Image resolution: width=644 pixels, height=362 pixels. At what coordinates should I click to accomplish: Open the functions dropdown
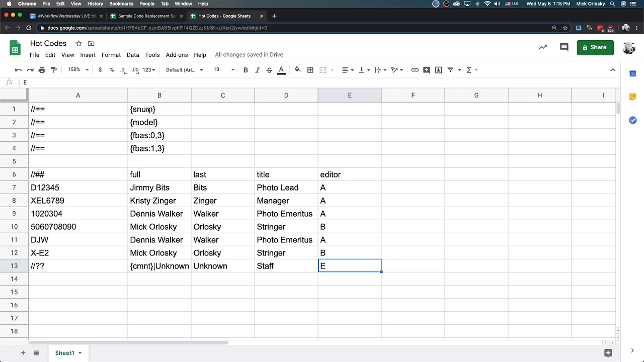point(471,70)
